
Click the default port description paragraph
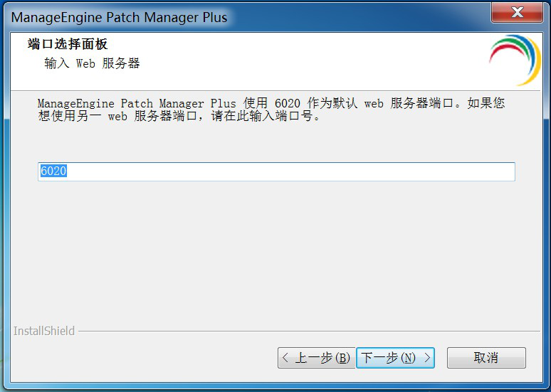click(271, 110)
